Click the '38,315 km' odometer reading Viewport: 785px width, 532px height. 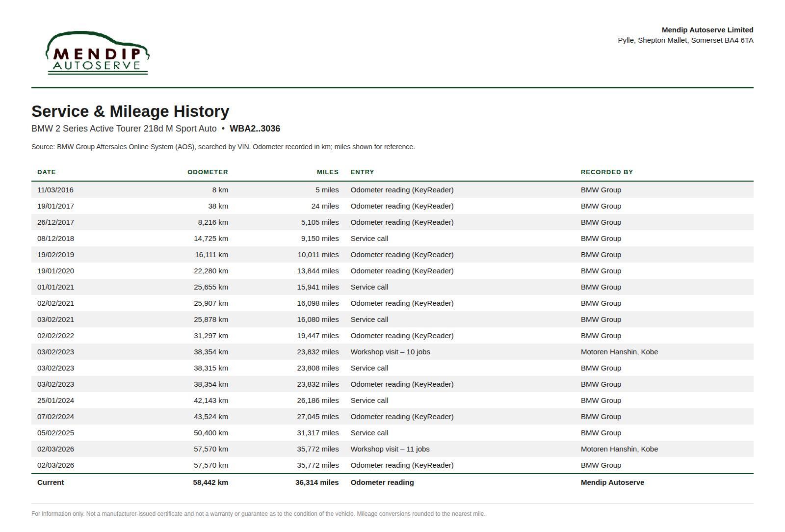pyautogui.click(x=211, y=368)
